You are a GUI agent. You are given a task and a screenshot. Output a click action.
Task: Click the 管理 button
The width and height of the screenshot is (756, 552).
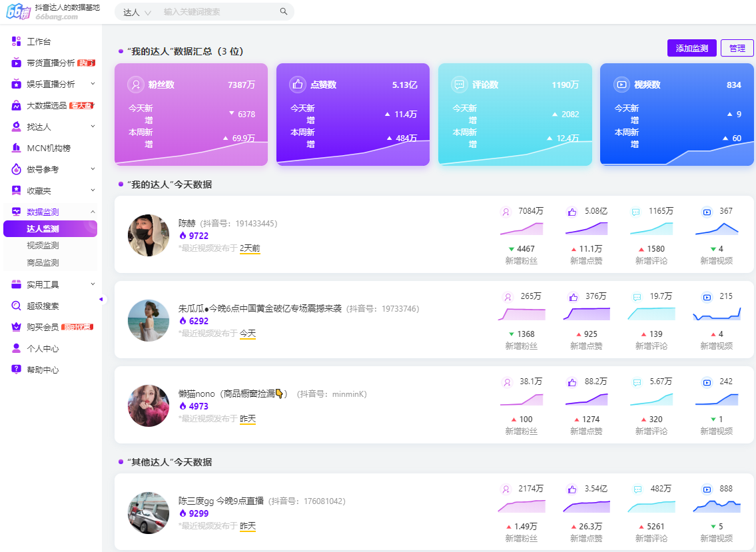[x=737, y=48]
